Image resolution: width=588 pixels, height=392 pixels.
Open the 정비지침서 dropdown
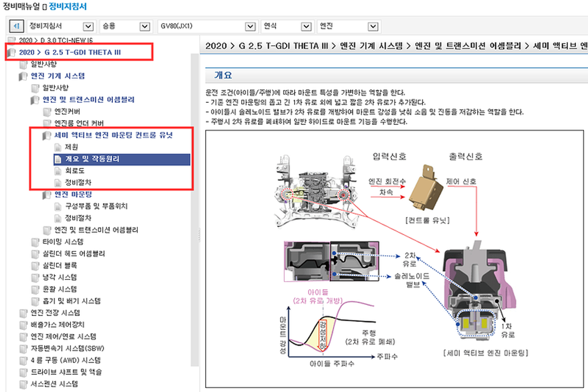click(x=88, y=26)
